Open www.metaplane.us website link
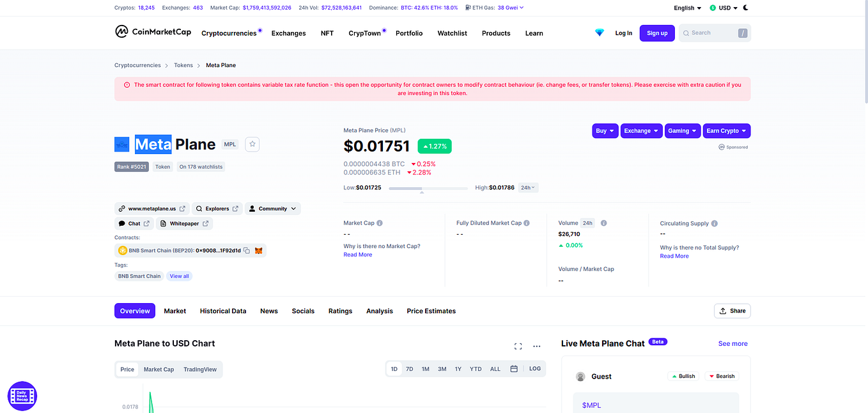Viewport: 868px width, 413px height. click(152, 208)
